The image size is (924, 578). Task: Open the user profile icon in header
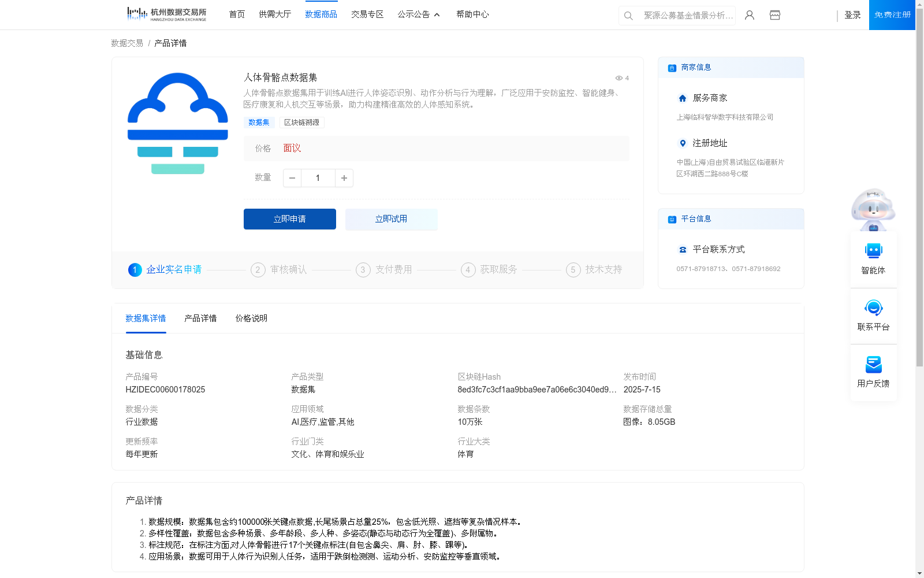[x=749, y=15]
